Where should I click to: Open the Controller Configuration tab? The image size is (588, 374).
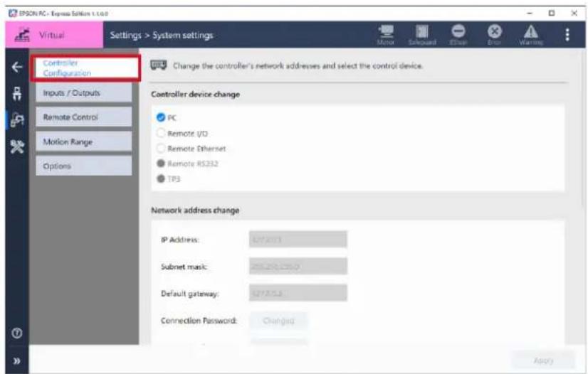coord(86,68)
